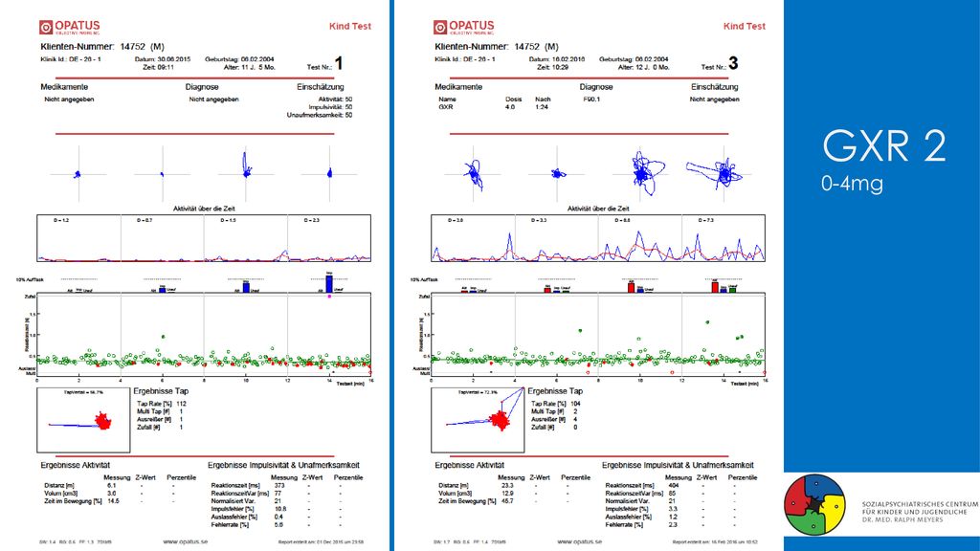Click the 'D = 2.3' label in the activity chart
980x551 pixels.
click(311, 221)
